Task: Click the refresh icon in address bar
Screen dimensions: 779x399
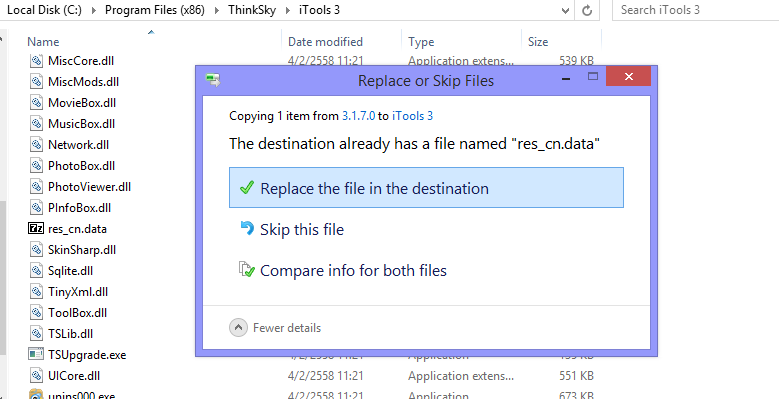Action: click(587, 10)
